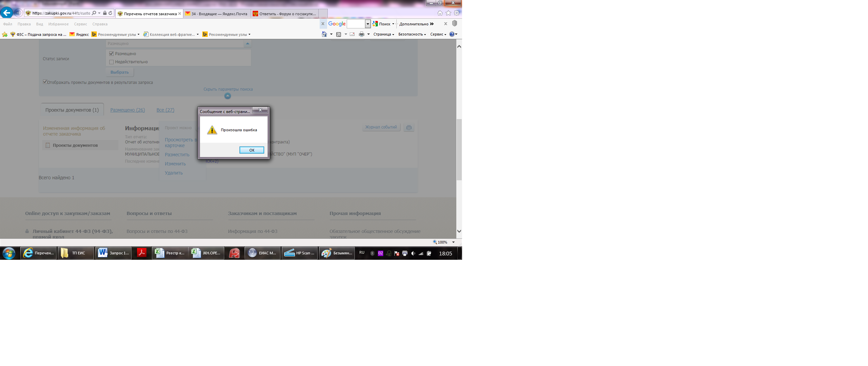Click the printer icon beside Журнал событий
The height and width of the screenshot is (366, 868).
coord(409,128)
